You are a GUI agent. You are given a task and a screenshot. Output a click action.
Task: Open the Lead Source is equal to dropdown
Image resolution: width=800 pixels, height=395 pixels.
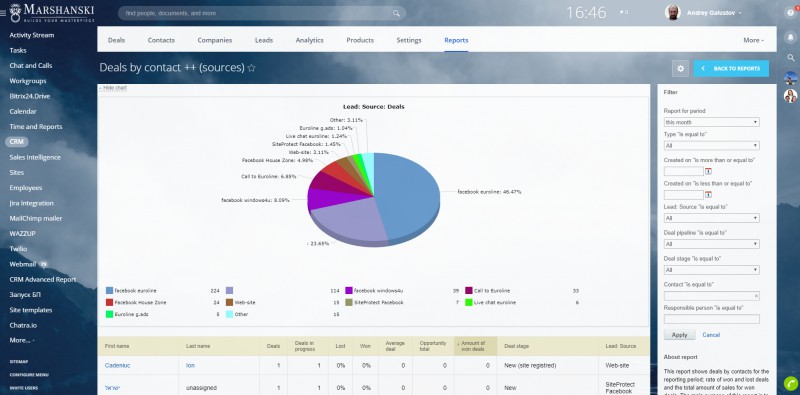[x=711, y=218]
